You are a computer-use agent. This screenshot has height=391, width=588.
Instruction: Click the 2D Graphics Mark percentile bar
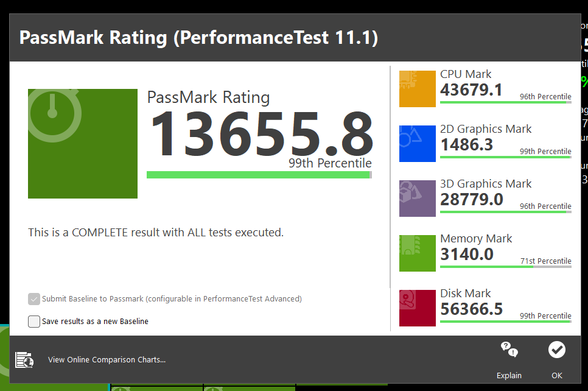click(505, 157)
